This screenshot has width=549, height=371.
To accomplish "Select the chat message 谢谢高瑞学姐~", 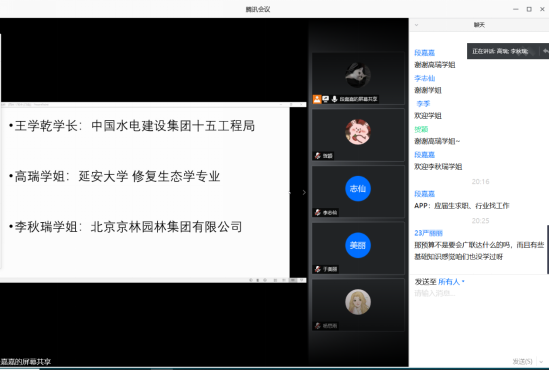I will pyautogui.click(x=437, y=141).
